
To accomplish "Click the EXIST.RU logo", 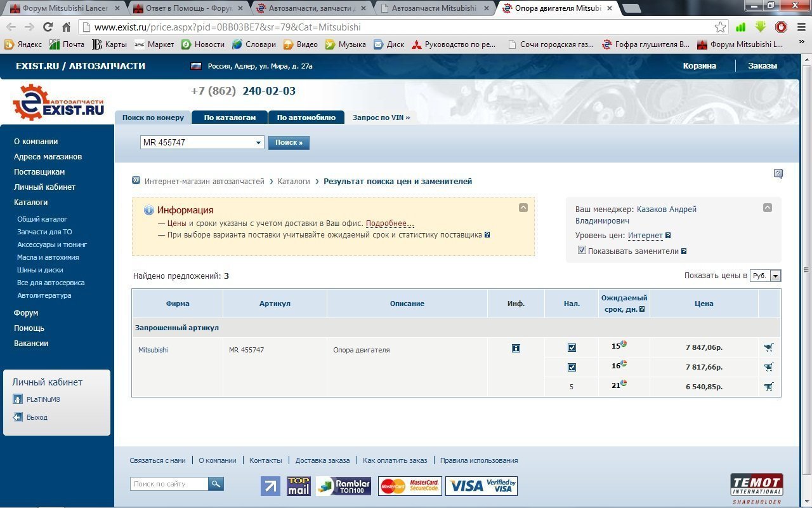I will (58, 103).
